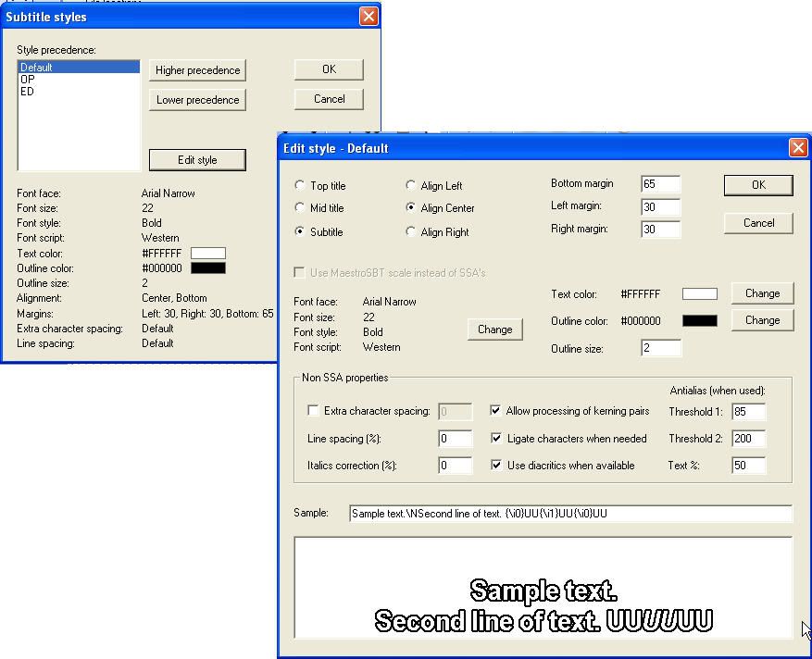Viewport: 812px width, 659px height.
Task: Click into the Sample text field
Action: [570, 514]
